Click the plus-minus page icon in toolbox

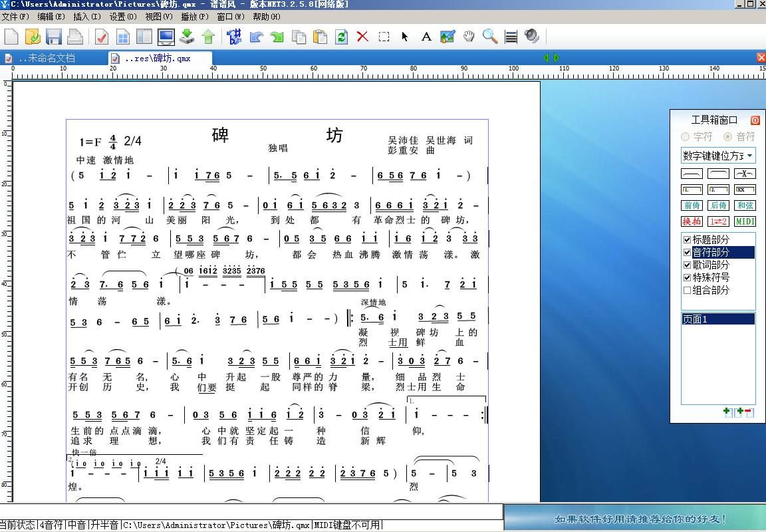(744, 412)
